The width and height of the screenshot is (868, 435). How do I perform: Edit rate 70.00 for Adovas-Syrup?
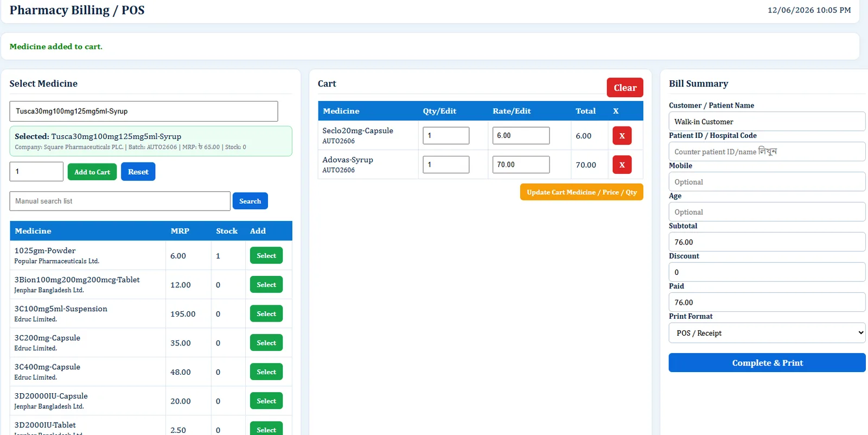[x=521, y=165]
